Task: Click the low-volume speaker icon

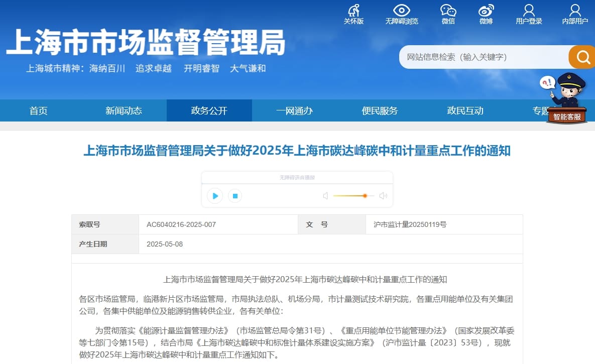Action: click(x=325, y=196)
